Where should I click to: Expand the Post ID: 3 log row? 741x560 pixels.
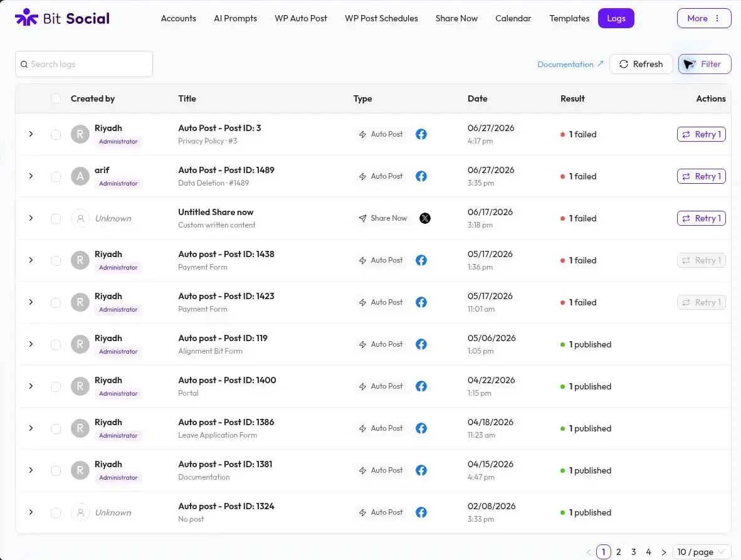[x=31, y=134]
